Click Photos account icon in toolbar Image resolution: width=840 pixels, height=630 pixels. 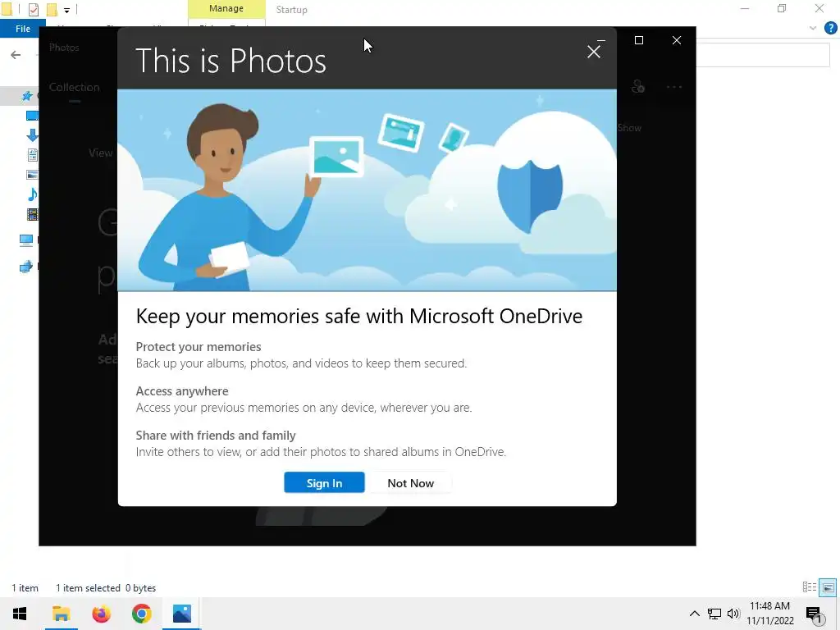tap(637, 86)
